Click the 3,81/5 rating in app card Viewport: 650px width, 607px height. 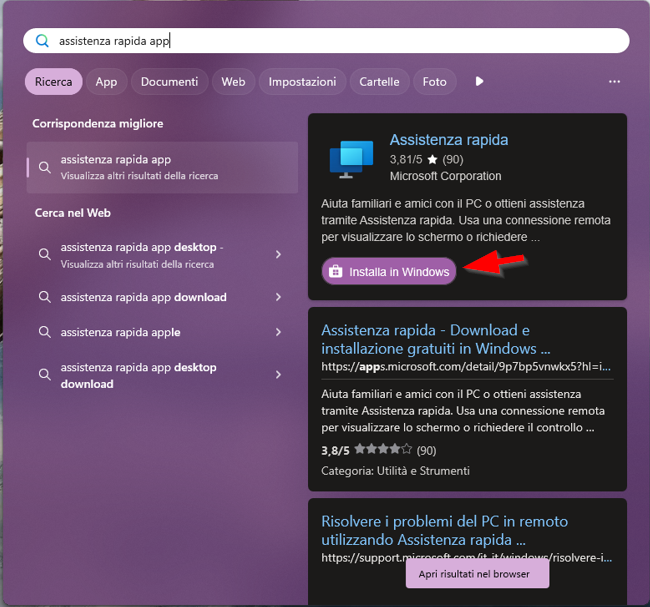point(427,160)
